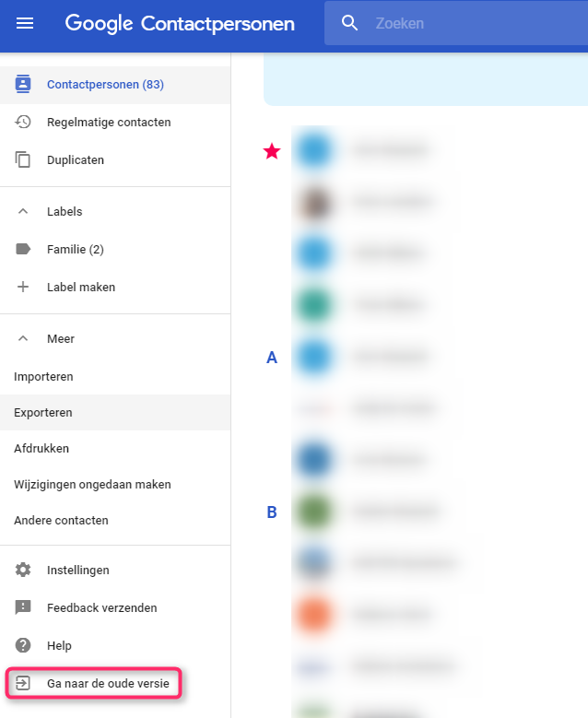
Task: Click the pink starred contacts star
Action: click(x=272, y=151)
